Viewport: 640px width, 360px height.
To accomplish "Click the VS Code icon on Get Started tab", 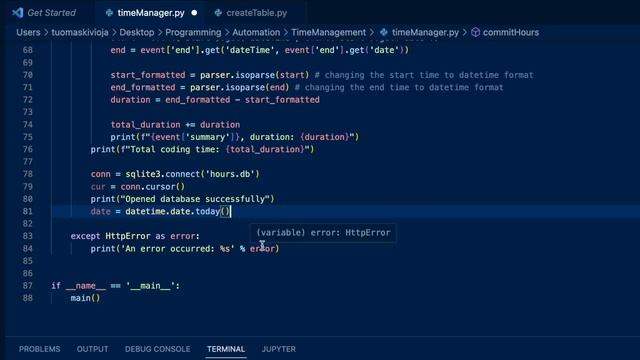I will [x=18, y=13].
